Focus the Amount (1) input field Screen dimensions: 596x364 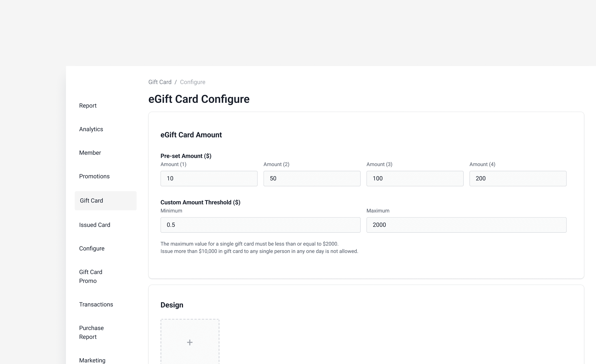(x=209, y=179)
